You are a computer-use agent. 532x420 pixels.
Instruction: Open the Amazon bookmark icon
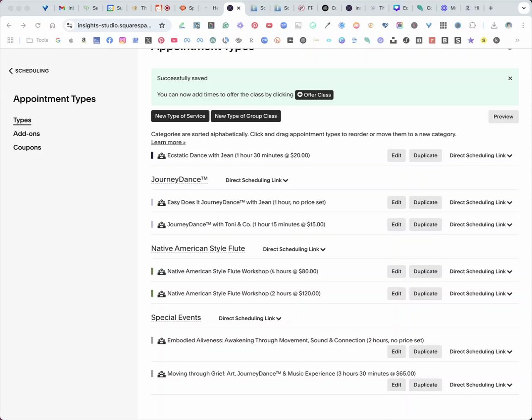[84, 40]
